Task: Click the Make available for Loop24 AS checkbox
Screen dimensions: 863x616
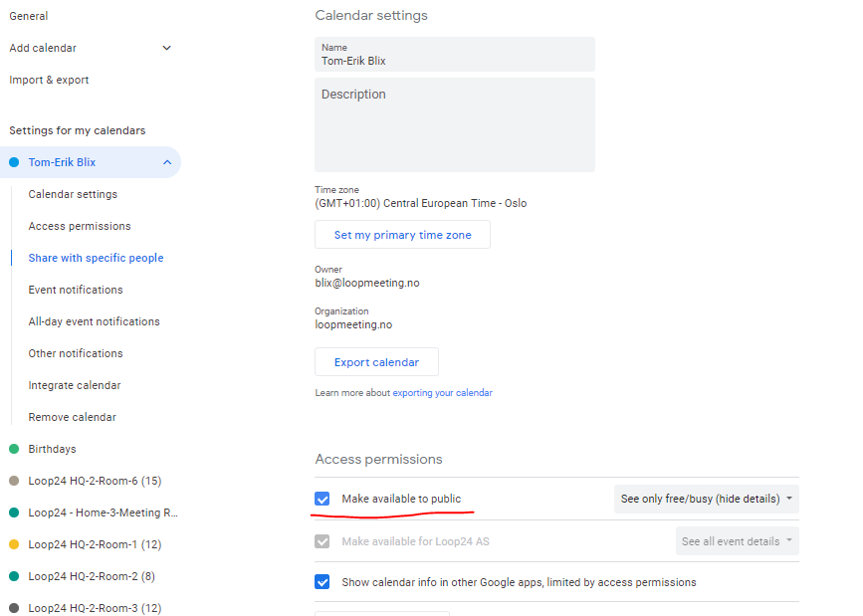Action: [x=322, y=541]
